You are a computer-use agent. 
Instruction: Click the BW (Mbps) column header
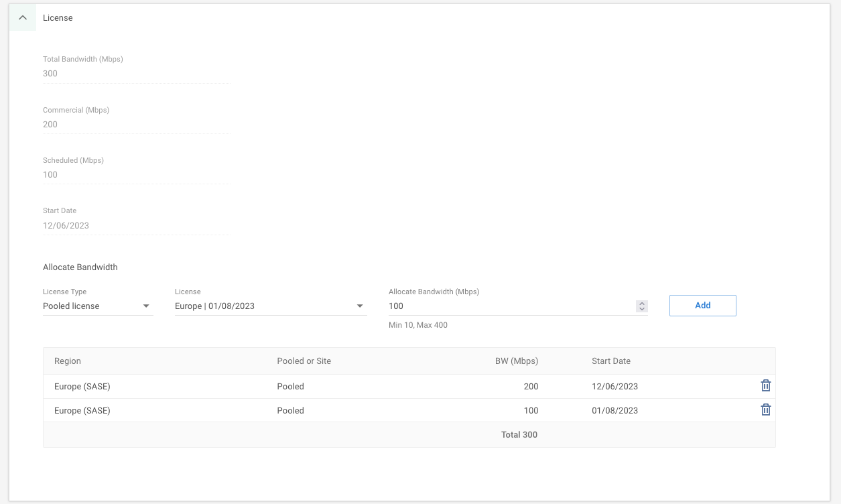tap(518, 361)
